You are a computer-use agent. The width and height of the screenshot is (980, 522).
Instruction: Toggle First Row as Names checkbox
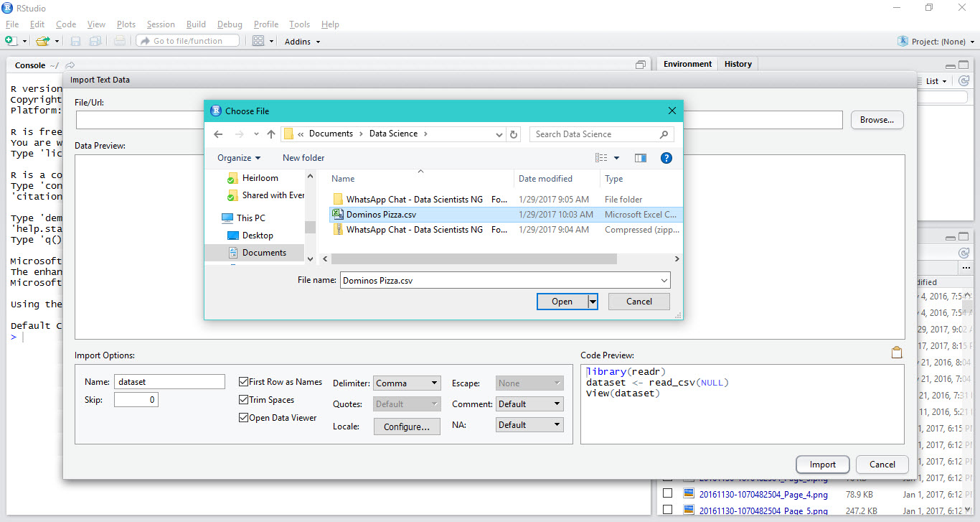243,382
